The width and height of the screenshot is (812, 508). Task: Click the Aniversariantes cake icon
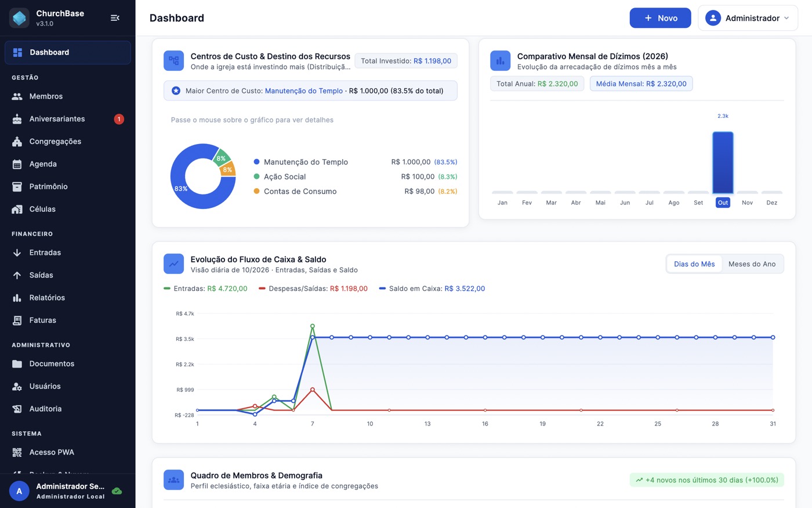(17, 119)
